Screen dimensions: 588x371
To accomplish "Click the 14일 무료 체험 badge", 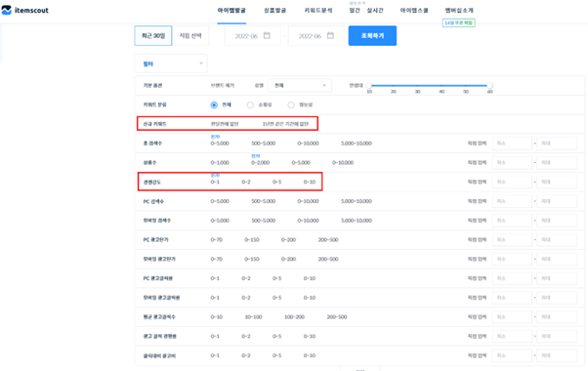I will (x=459, y=22).
